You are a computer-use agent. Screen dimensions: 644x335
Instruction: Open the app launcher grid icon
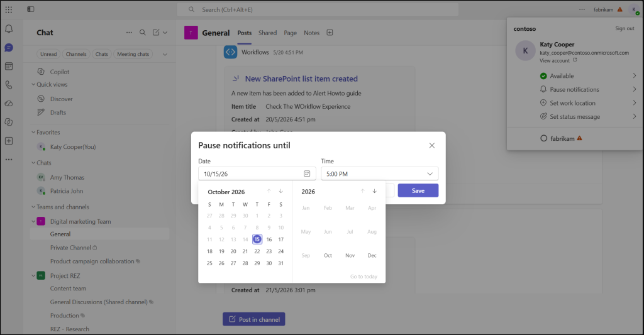click(x=9, y=9)
